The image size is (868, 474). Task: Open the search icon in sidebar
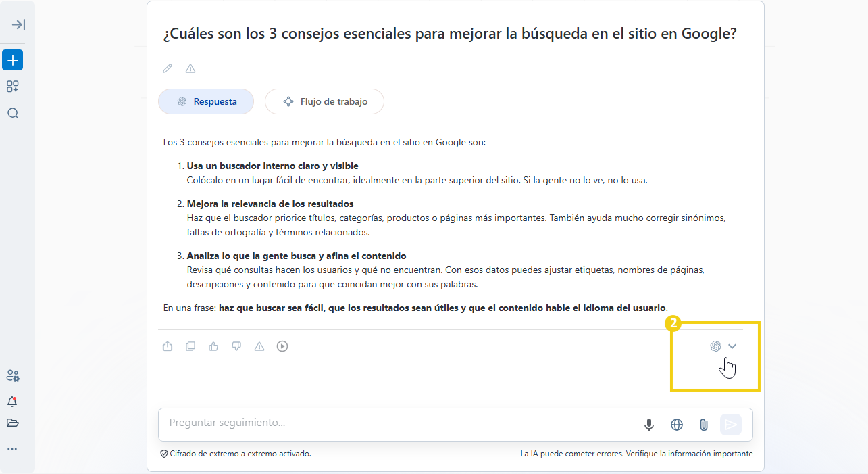point(12,113)
